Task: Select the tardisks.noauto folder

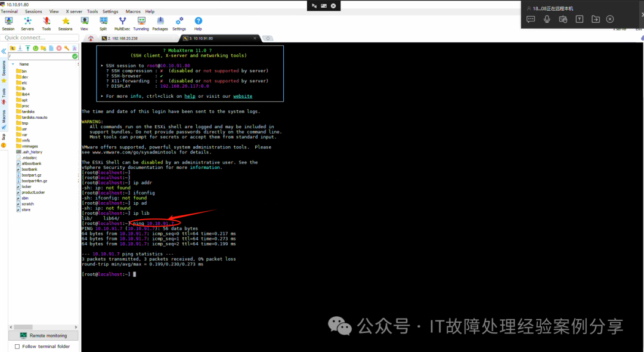Action: 32,117
